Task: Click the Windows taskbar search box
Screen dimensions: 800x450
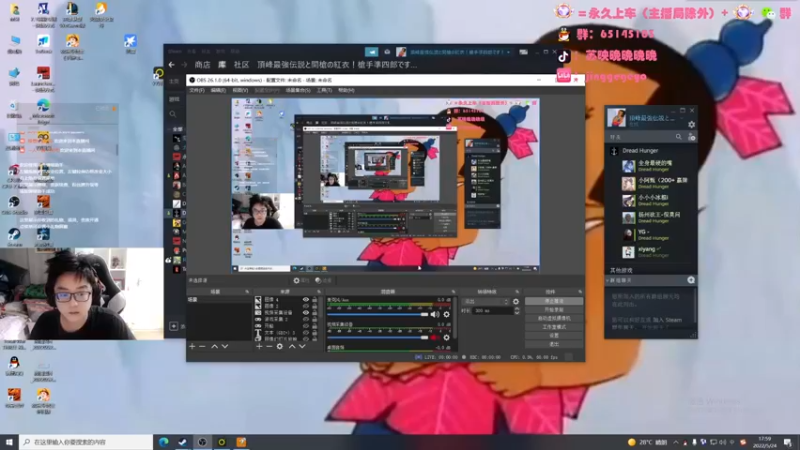Action: click(86, 442)
